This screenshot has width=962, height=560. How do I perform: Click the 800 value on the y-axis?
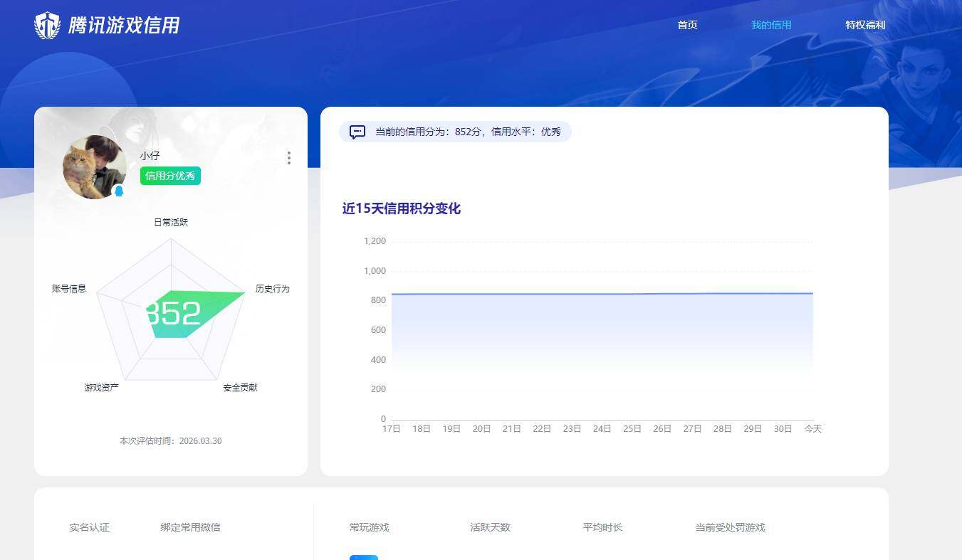click(x=378, y=300)
